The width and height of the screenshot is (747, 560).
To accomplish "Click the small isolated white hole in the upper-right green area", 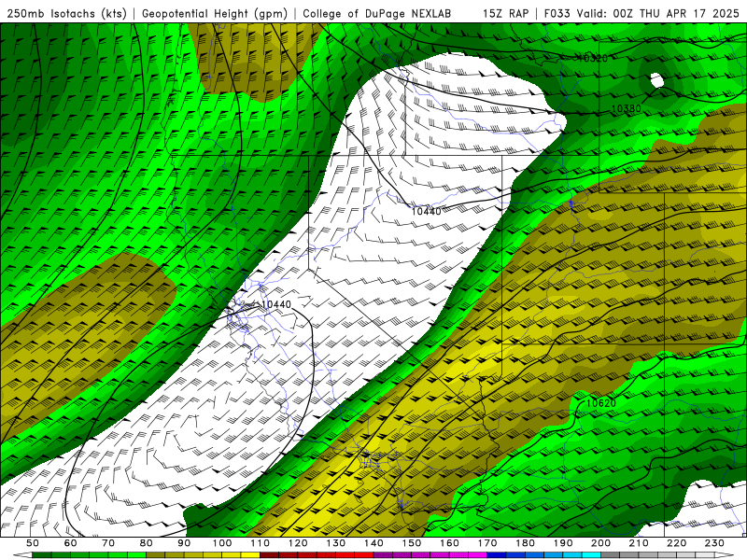I will tap(657, 80).
